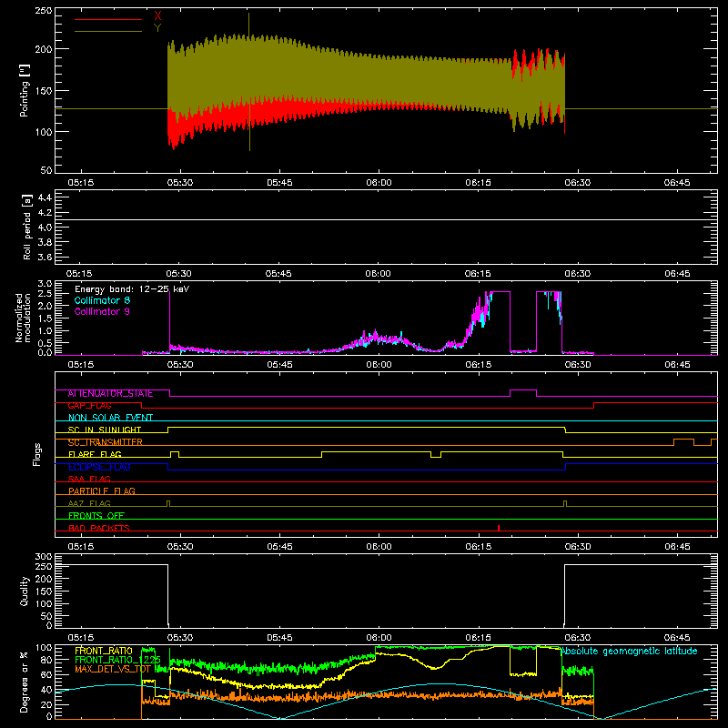
Task: Click the 4.4 tick on Roll period axis
Action: coord(45,197)
